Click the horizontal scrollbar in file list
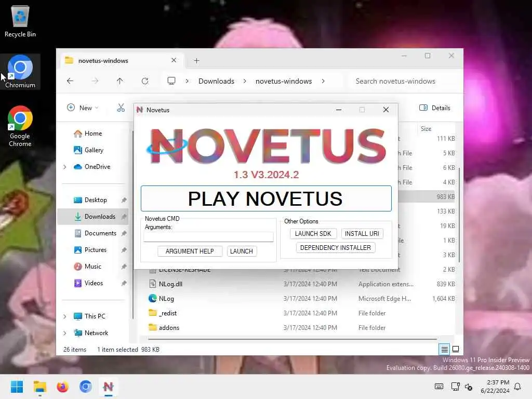Viewport: 532px width, 399px height. coord(292,339)
